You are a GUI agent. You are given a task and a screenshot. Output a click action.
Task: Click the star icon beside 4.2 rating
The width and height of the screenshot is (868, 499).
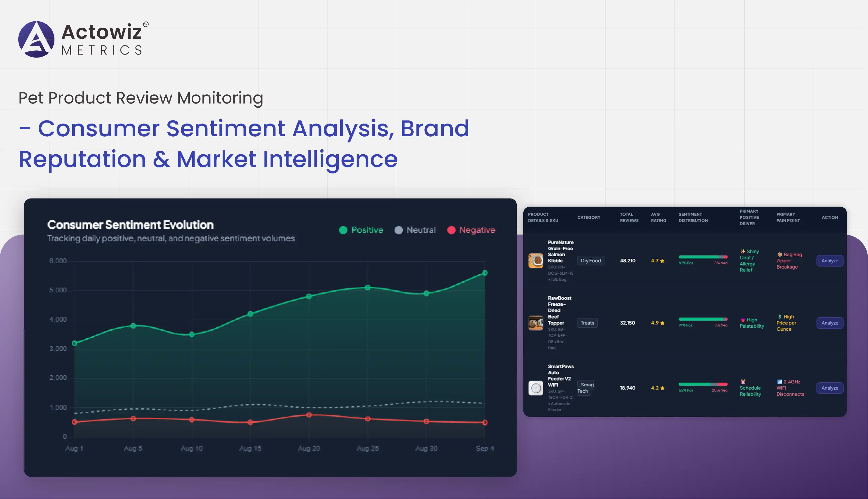pyautogui.click(x=662, y=388)
